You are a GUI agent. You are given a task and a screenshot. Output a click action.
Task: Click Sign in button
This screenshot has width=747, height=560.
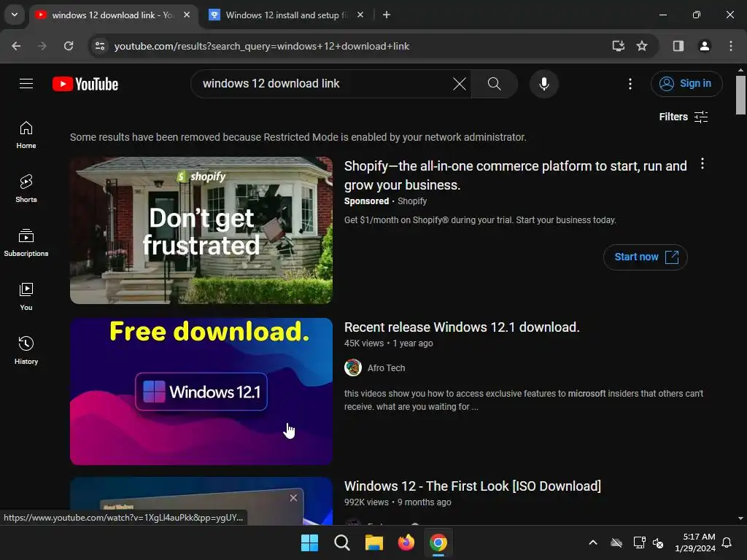[686, 84]
